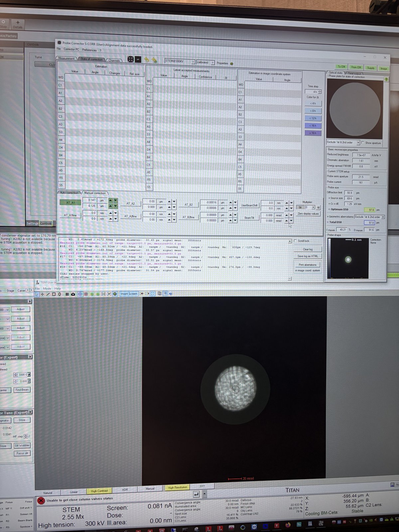Click the 'ccd' icon in TEM toolbar
The height and width of the screenshot is (532, 399).
click(x=103, y=294)
